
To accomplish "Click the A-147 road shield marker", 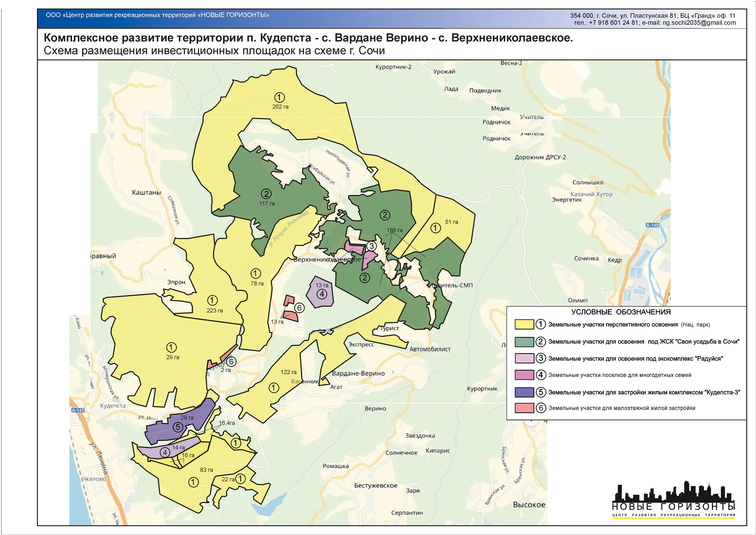I will coord(78,410).
